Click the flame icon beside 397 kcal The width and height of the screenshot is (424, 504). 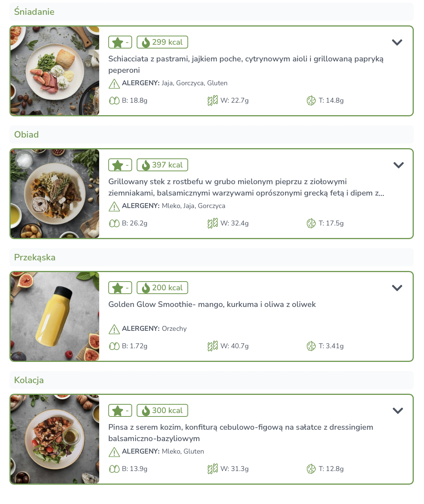[x=146, y=165]
